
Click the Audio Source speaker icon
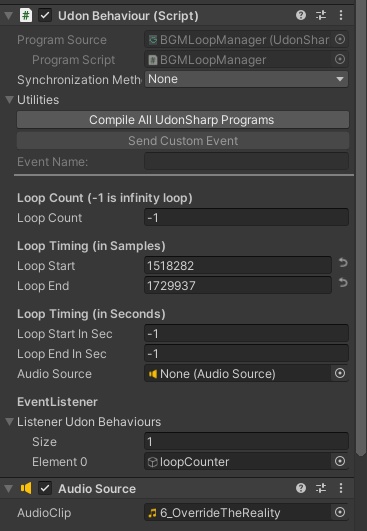tap(26, 488)
